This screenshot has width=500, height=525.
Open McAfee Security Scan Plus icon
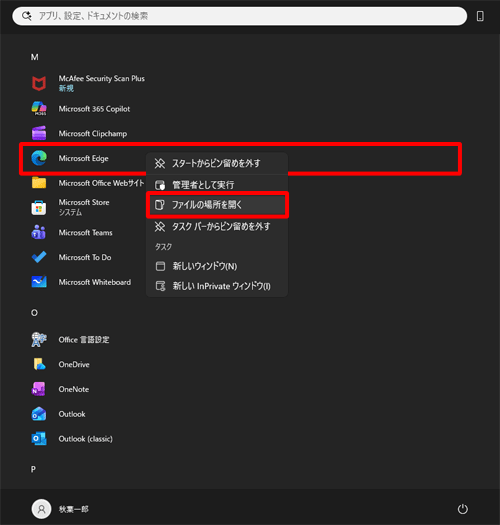point(39,83)
